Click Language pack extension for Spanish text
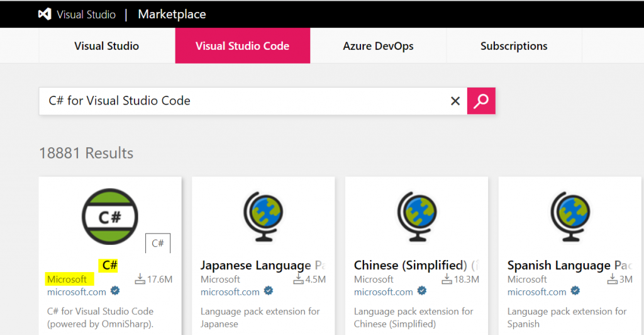Viewport: 644px width, 335px height. pos(567,318)
